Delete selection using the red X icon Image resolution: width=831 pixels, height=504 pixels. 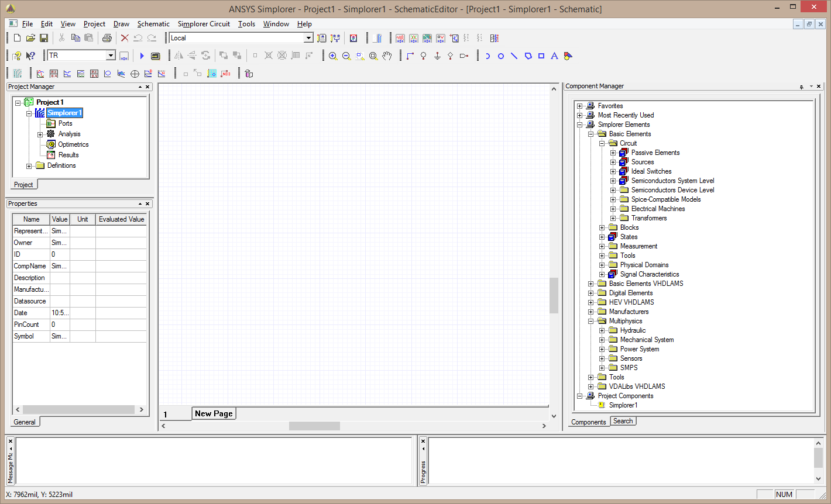(125, 38)
